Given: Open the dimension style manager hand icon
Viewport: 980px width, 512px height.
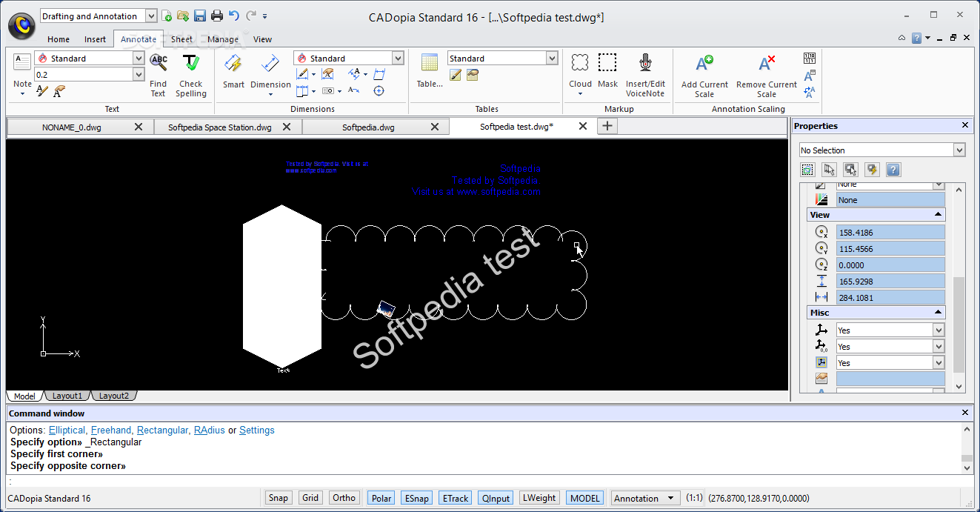Looking at the screenshot, I should [x=327, y=74].
